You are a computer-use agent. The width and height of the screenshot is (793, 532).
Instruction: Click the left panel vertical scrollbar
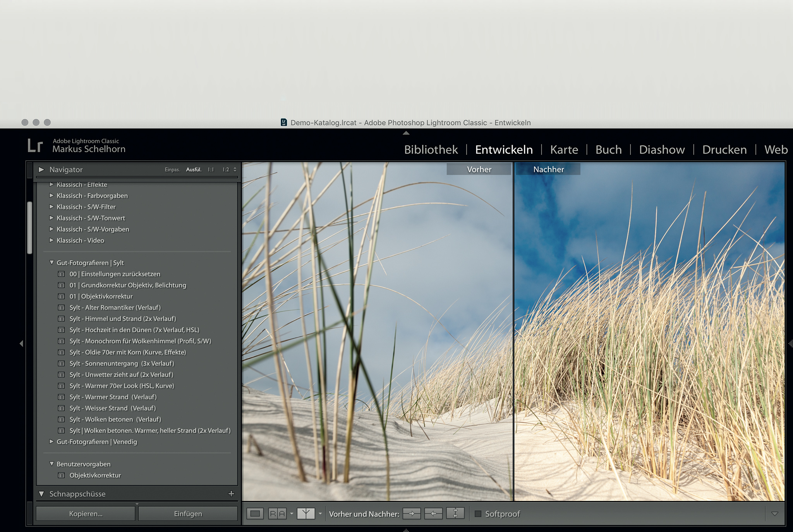(30, 228)
